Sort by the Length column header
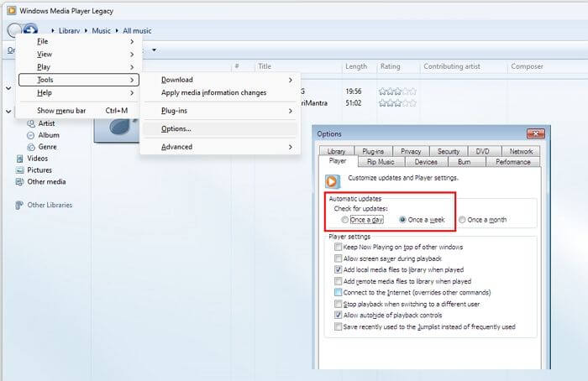 point(356,66)
